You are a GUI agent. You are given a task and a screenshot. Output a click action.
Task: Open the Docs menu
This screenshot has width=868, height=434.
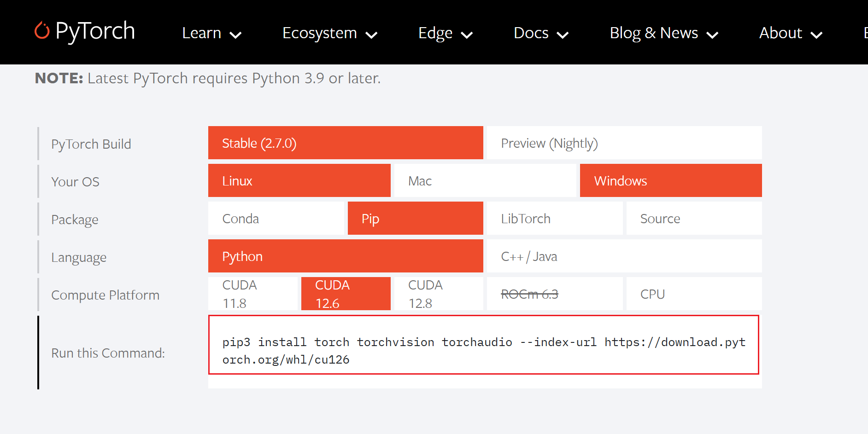click(x=540, y=33)
